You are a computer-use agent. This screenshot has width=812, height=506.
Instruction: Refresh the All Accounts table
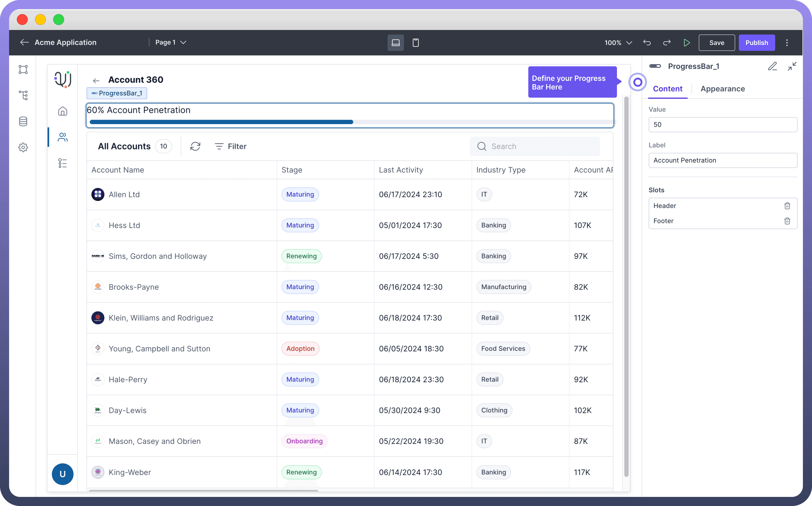195,146
